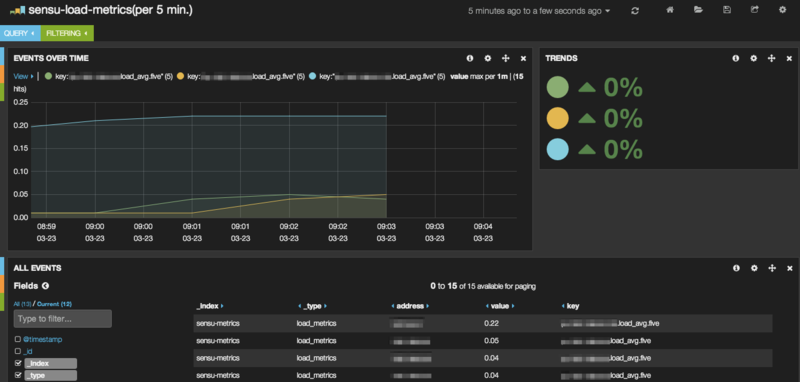The width and height of the screenshot is (800, 382).
Task: Toggle the QUERY section tab
Action: click(20, 33)
